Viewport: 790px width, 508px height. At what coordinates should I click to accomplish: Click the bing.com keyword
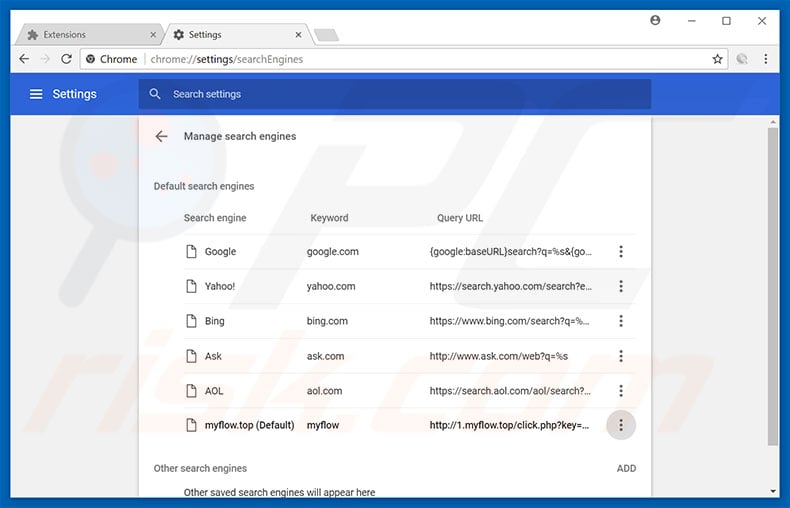[x=327, y=321]
